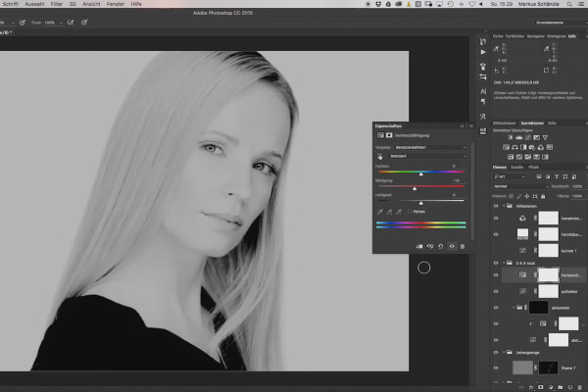Collapse the D & B lokal group arrow
The width and height of the screenshot is (588, 392).
pyautogui.click(x=504, y=263)
